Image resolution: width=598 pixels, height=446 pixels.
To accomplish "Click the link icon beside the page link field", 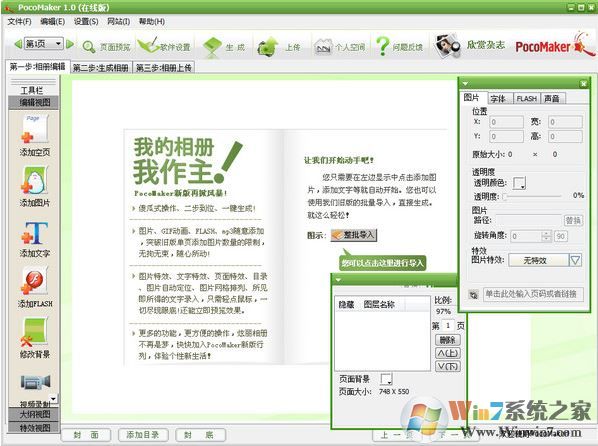I will click(473, 295).
